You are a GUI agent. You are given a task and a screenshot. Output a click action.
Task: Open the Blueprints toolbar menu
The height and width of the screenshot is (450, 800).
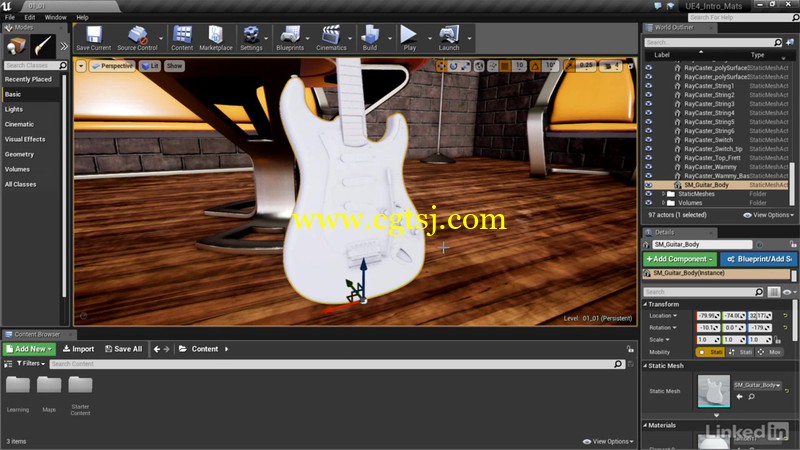click(290, 38)
